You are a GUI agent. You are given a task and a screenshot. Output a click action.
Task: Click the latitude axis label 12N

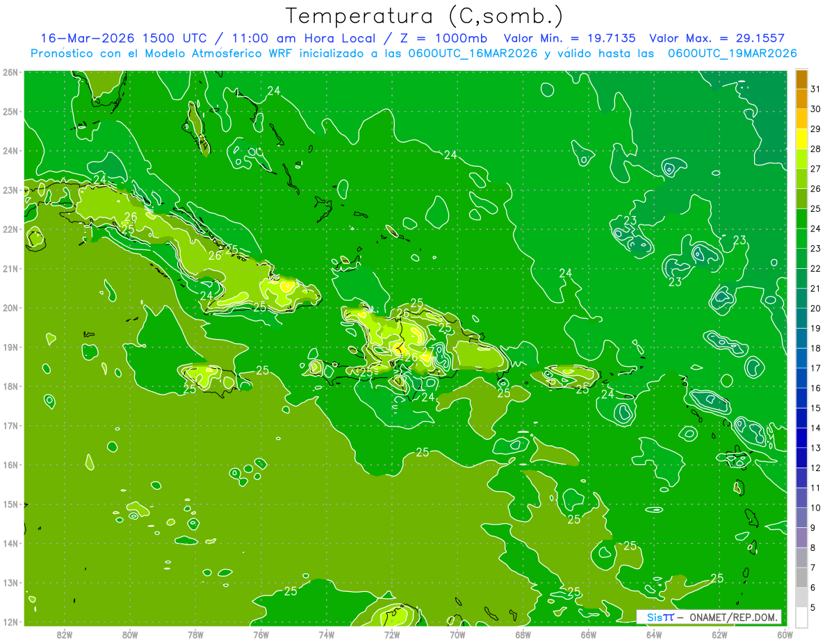pos(10,622)
